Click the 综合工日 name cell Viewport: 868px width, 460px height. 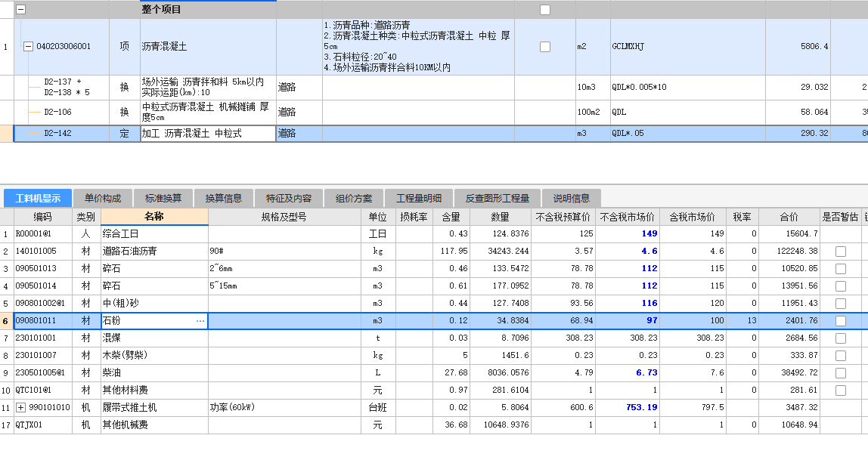154,234
